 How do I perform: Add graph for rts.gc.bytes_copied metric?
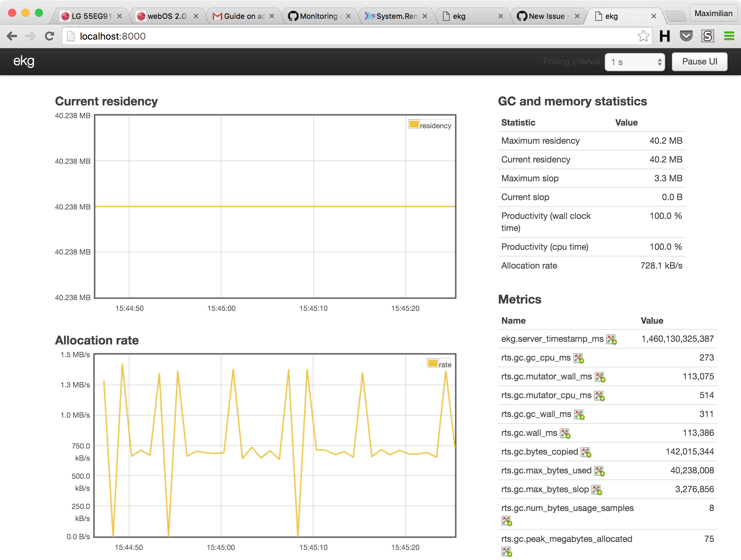586,452
